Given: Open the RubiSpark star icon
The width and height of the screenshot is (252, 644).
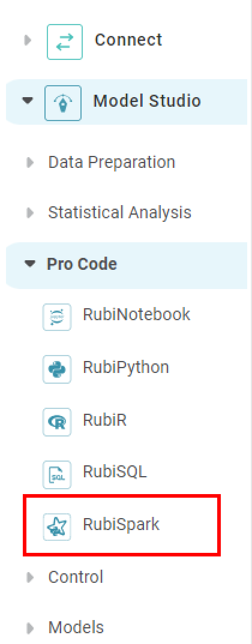Looking at the screenshot, I should [57, 526].
